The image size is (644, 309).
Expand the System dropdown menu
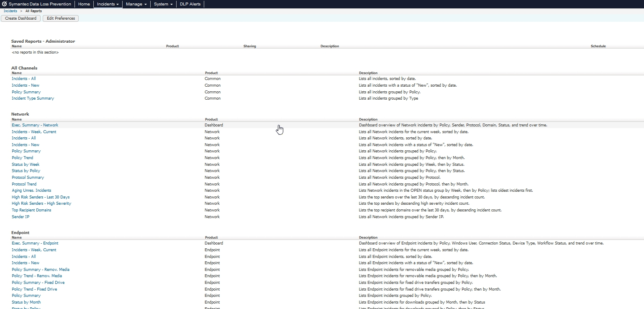coord(164,4)
